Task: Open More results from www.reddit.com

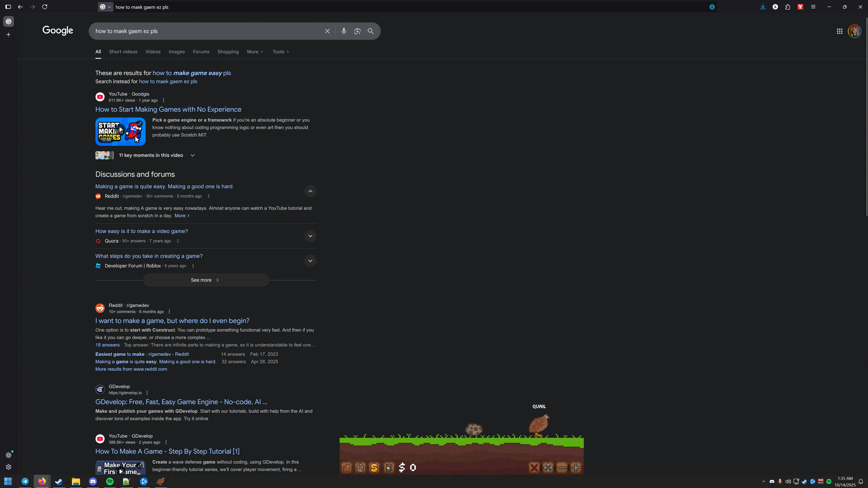Action: tap(131, 369)
